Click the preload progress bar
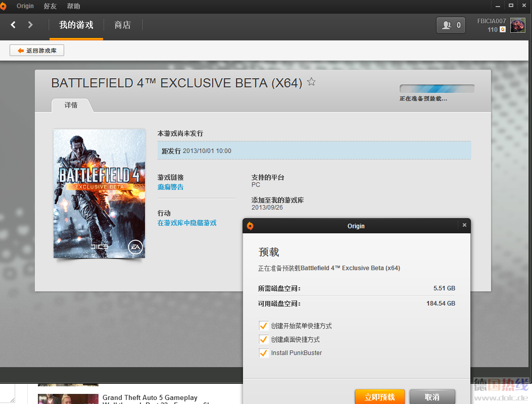 pos(437,88)
